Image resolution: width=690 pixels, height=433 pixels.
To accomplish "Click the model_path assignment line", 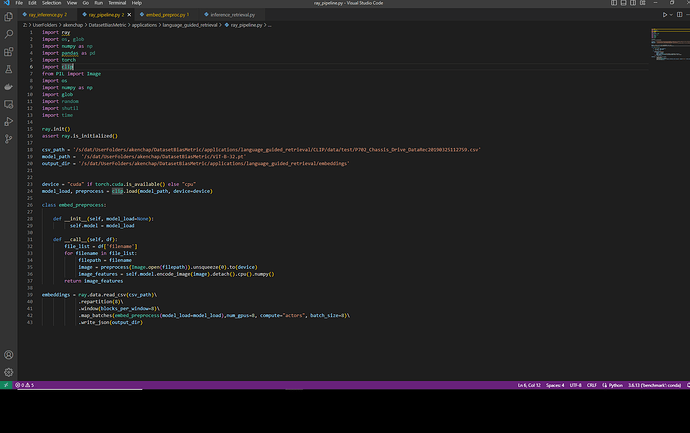I will click(144, 157).
